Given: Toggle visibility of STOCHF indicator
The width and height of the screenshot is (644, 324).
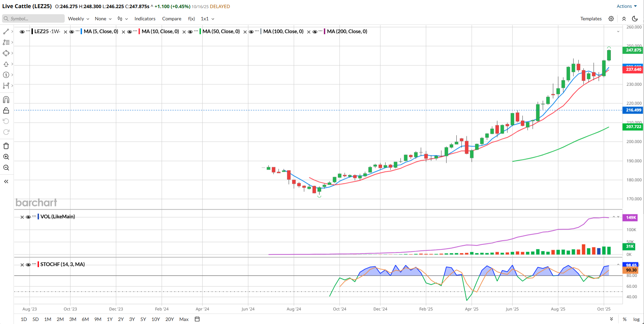Looking at the screenshot, I should click(28, 265).
